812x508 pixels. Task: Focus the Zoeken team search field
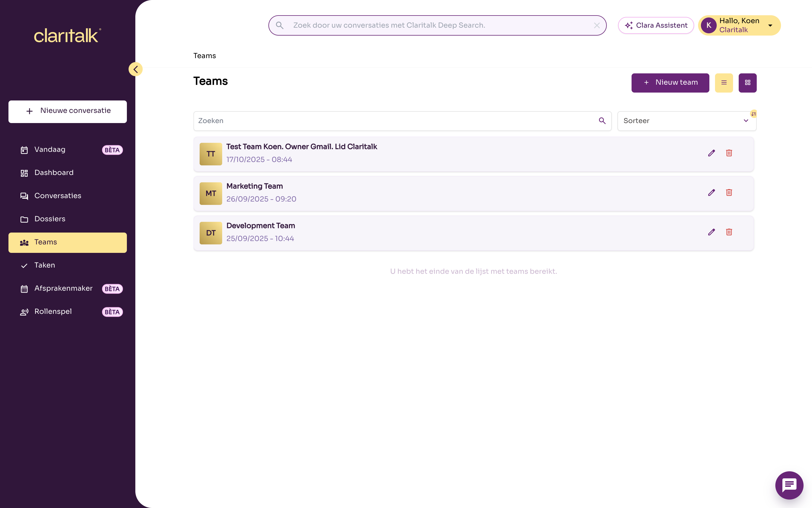click(x=402, y=121)
